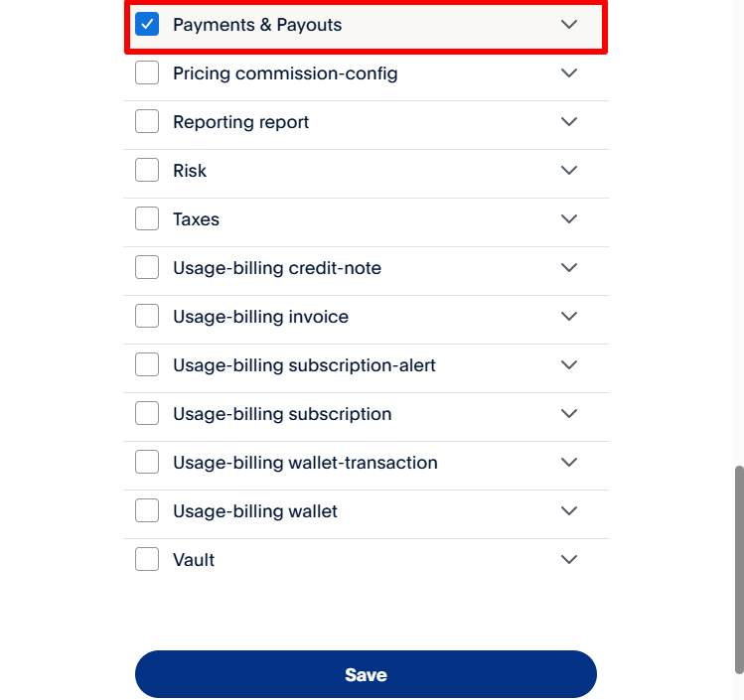
Task: Expand the Vault row chevron
Action: (569, 560)
